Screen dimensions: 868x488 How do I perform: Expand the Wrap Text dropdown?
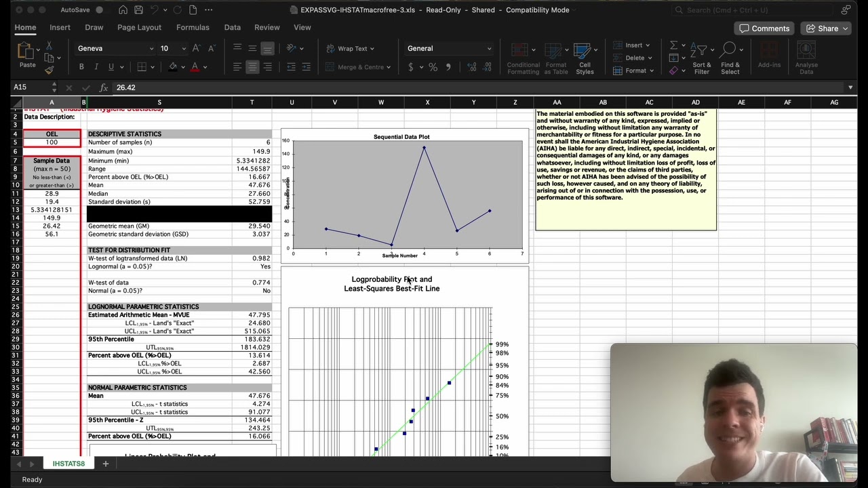(x=372, y=49)
